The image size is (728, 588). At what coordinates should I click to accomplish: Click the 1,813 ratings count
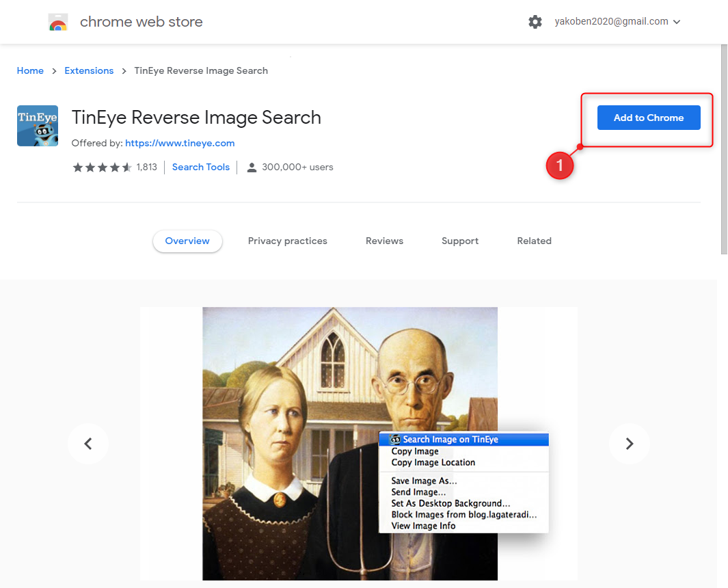pos(147,168)
